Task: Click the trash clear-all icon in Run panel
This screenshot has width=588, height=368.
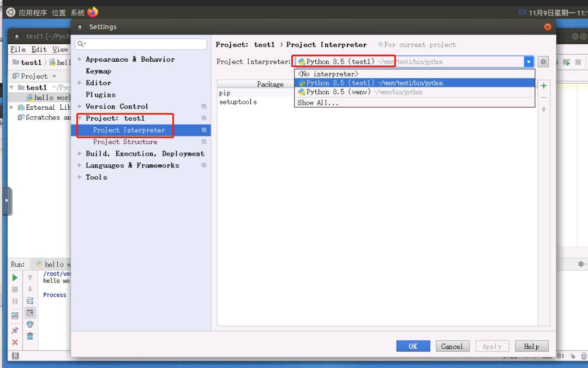Action: point(30,336)
